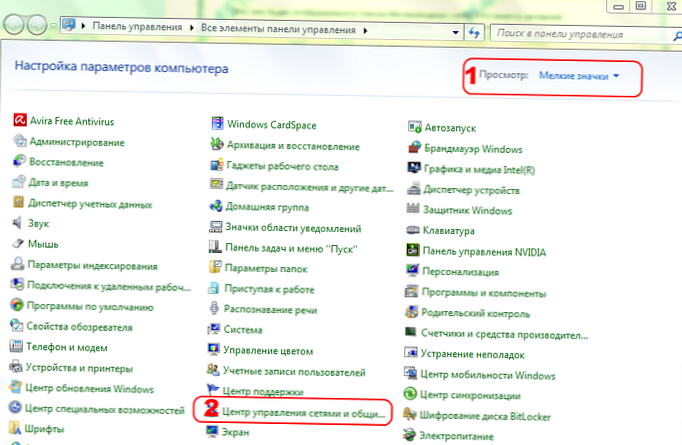
Task: Open the Параметры папок icon
Action: 215,267
